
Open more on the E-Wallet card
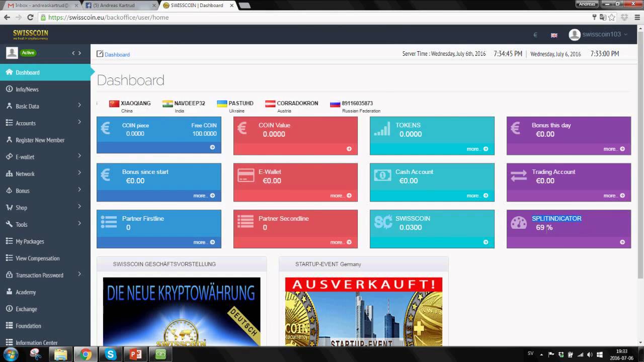pyautogui.click(x=341, y=196)
